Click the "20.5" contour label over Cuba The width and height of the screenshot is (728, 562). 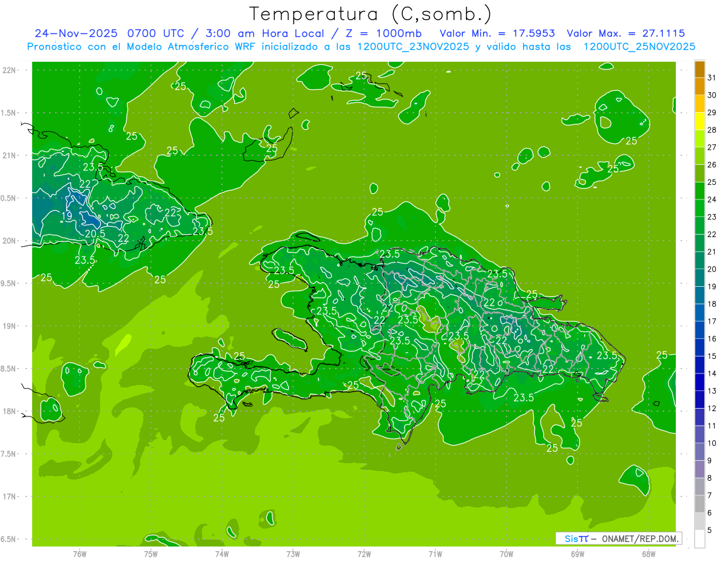pos(95,233)
